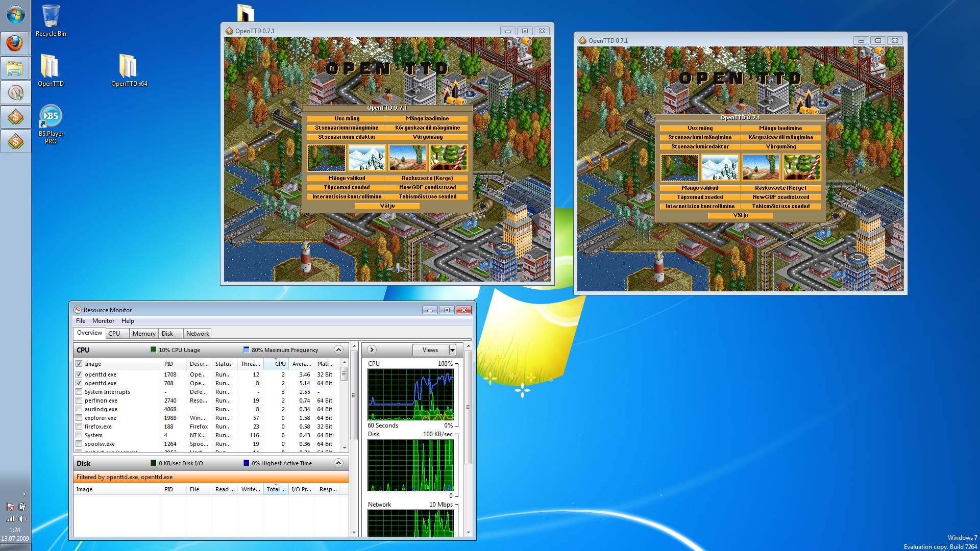Screen dimensions: 980x551
Task: Launch Firefox from the taskbar
Action: (x=15, y=43)
